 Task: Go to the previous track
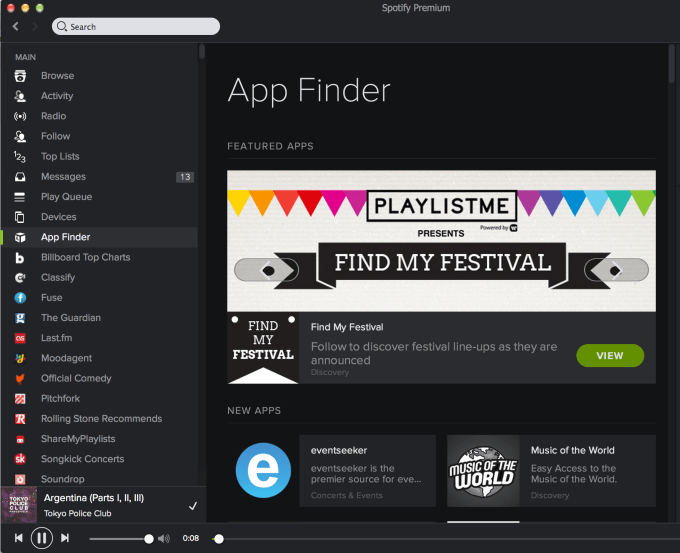(x=19, y=538)
